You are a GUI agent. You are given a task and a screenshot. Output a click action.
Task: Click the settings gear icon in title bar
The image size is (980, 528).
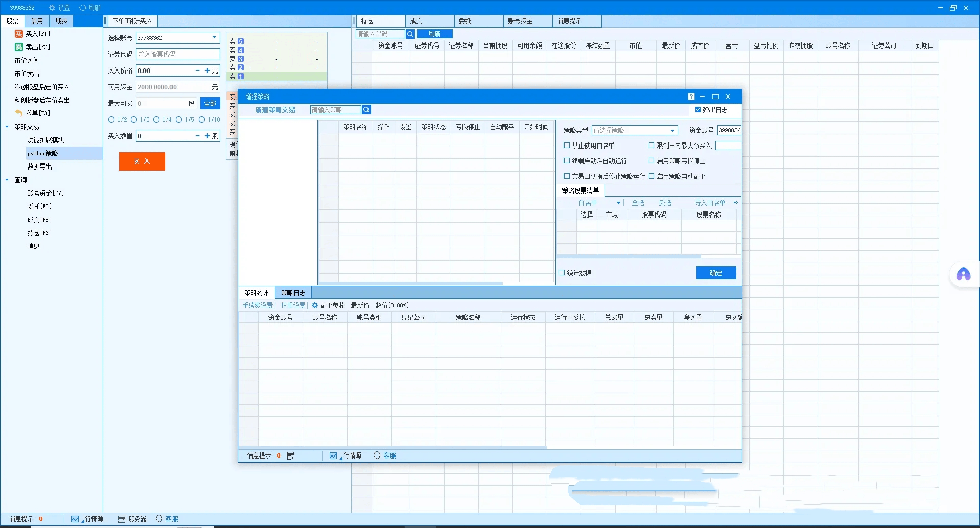(x=52, y=8)
